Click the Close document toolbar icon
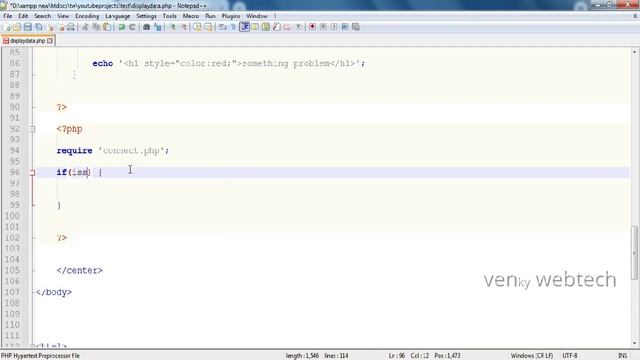The width and height of the screenshot is (640, 360). (51, 27)
